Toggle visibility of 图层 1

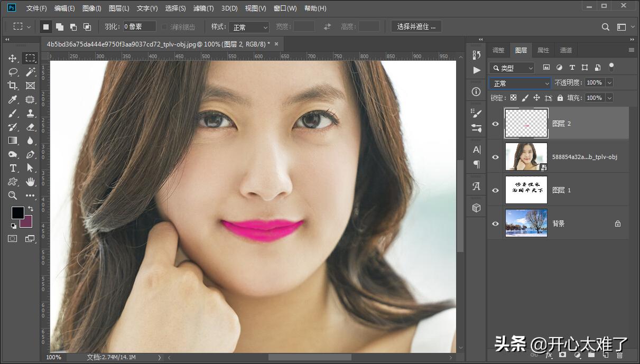coord(495,190)
